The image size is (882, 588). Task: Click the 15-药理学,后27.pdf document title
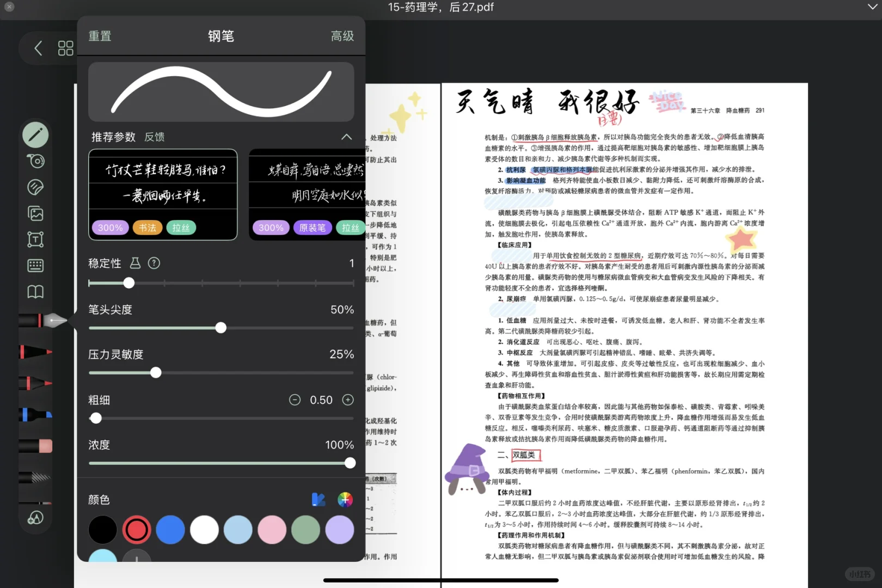441,7
